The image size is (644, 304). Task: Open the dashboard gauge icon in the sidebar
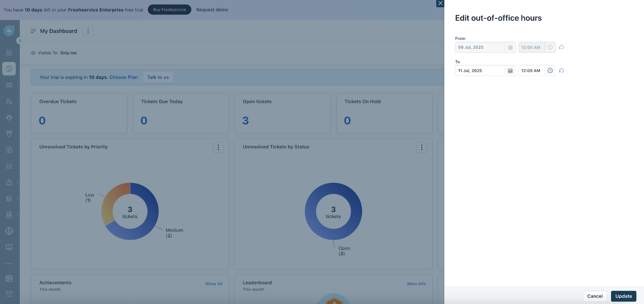(9, 69)
